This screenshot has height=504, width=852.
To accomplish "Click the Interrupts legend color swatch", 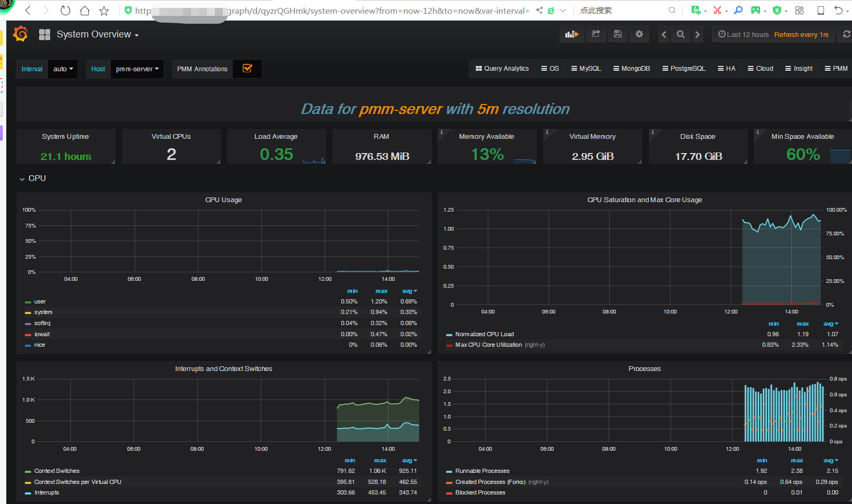I will click(28, 493).
